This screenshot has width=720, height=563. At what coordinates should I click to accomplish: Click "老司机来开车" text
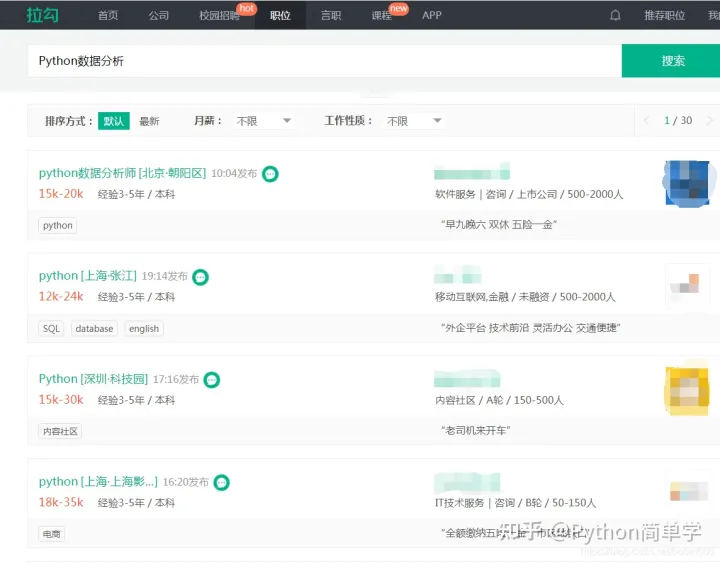pos(476,430)
